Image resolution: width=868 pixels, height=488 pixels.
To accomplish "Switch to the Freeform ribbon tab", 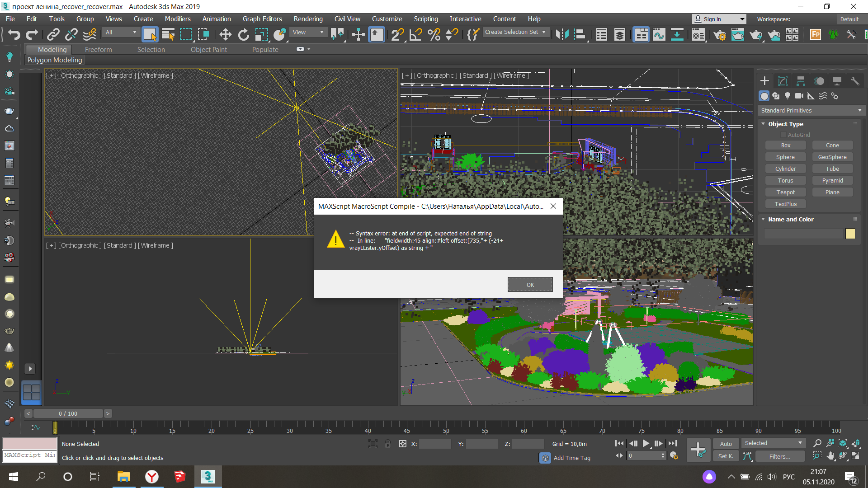I will click(x=98, y=50).
